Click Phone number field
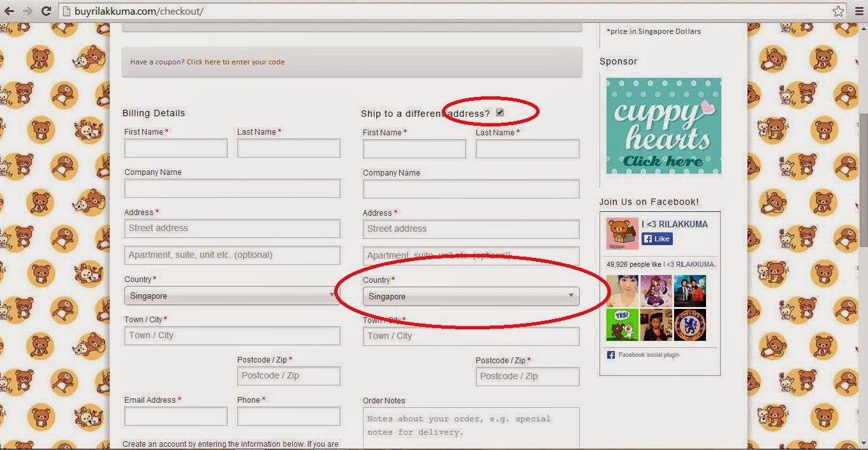 click(x=289, y=416)
